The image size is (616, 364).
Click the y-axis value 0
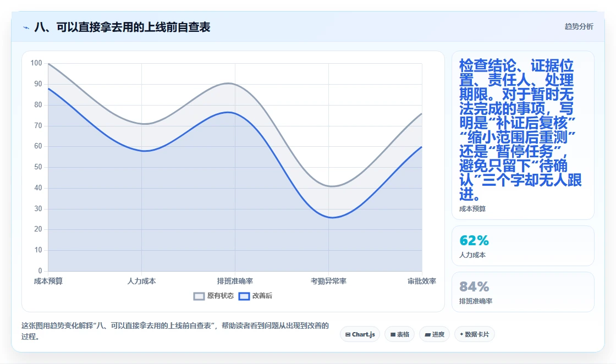[40, 271]
